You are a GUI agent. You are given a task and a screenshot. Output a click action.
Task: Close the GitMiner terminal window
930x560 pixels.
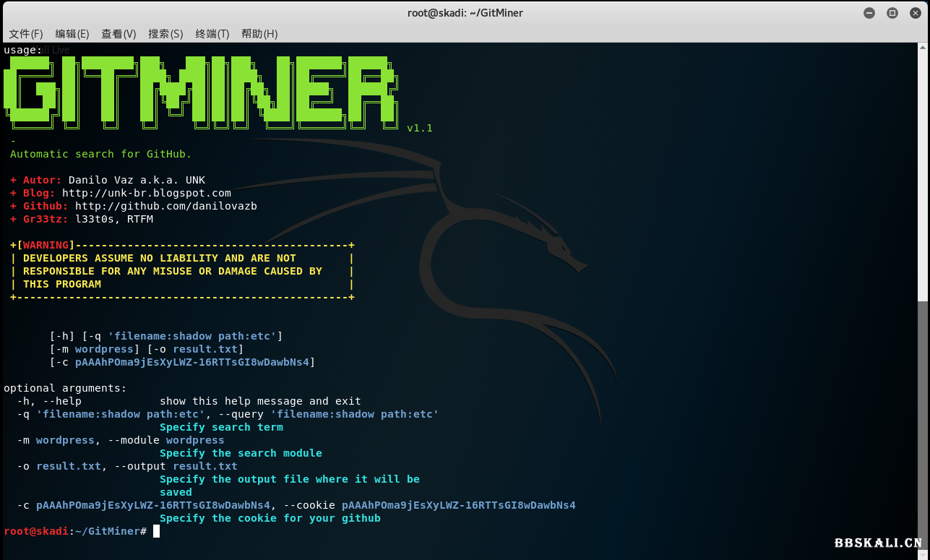[914, 13]
